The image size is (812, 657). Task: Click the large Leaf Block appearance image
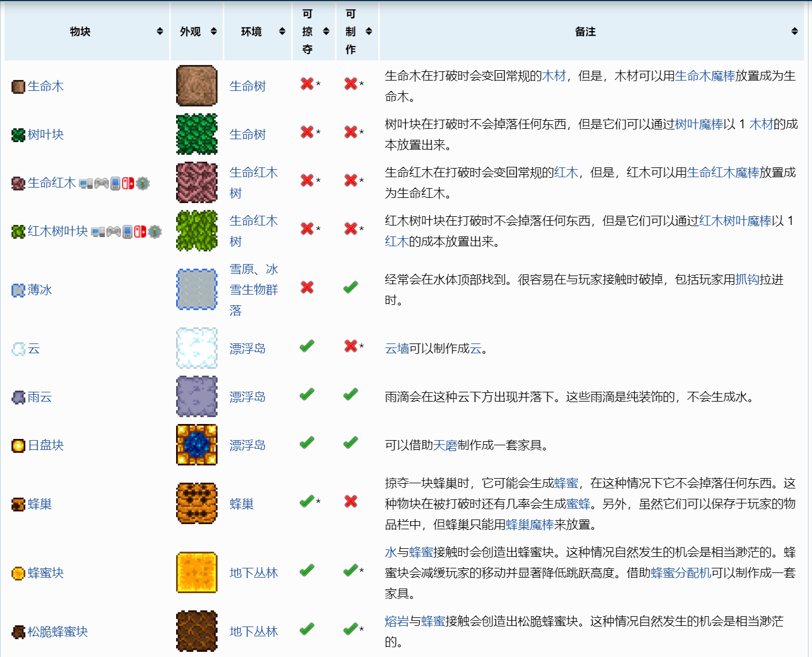197,134
